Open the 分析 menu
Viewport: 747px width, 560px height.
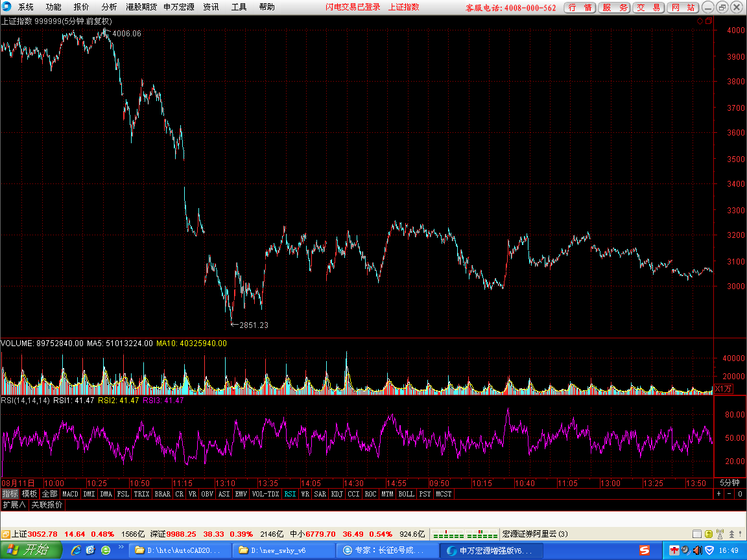click(x=109, y=7)
